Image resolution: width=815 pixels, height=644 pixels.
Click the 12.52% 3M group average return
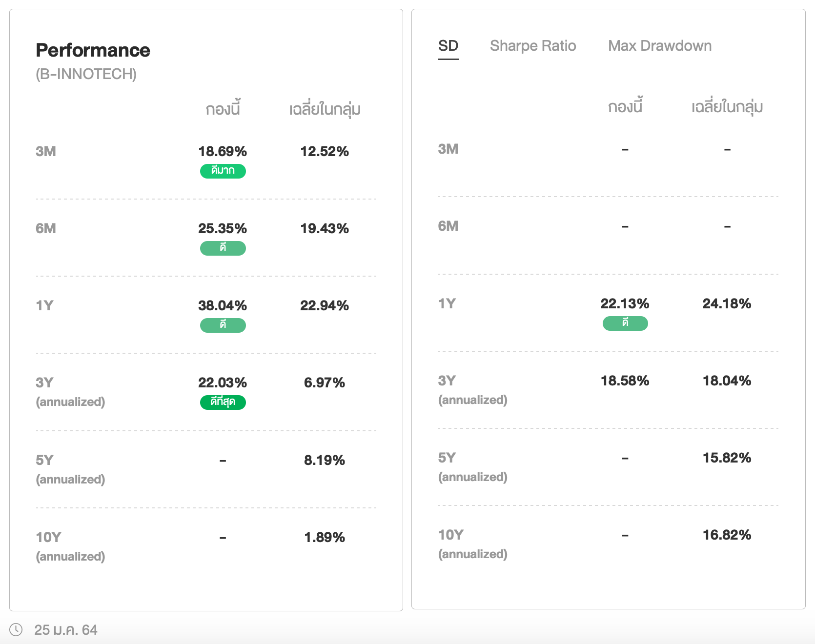tap(324, 151)
